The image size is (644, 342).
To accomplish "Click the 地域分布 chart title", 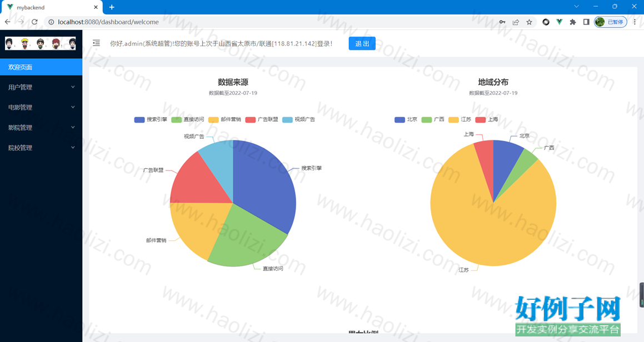I will 493,82.
